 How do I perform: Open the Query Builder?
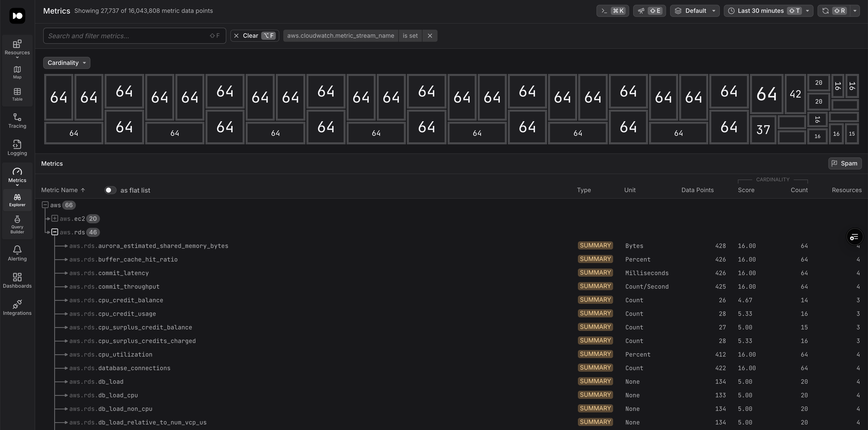pos(17,225)
